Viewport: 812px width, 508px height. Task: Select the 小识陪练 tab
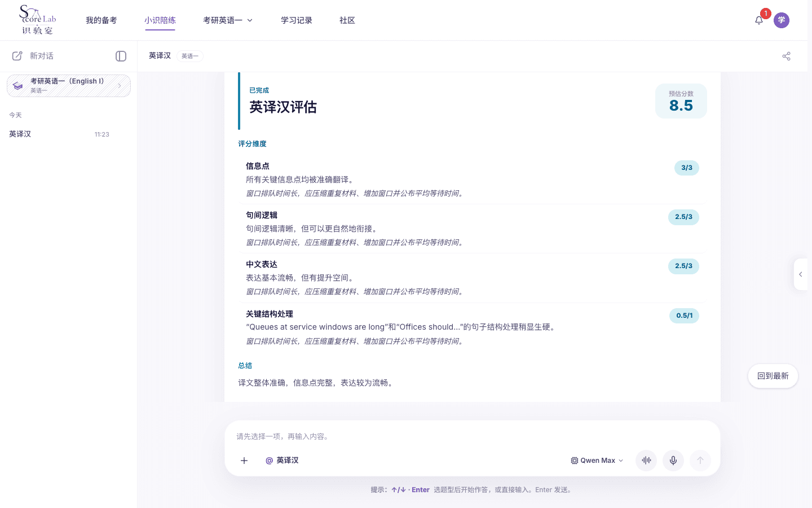[x=160, y=20]
